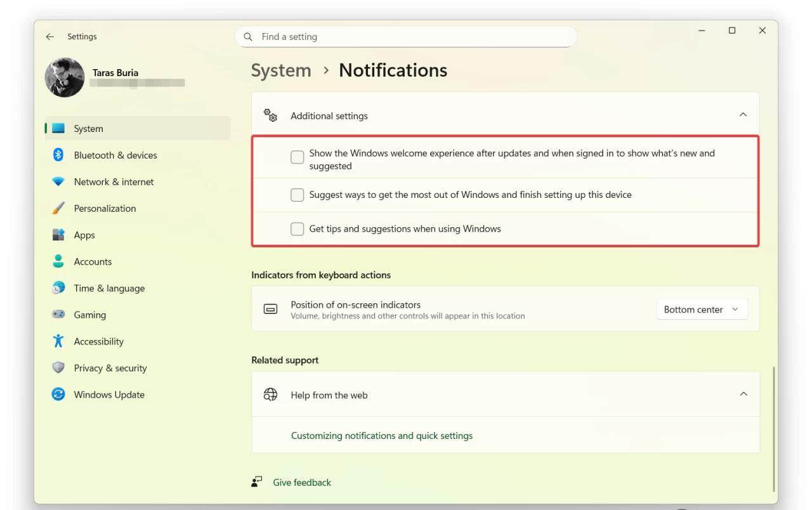Select Personalization in the sidebar
812x510 pixels.
click(x=138, y=208)
